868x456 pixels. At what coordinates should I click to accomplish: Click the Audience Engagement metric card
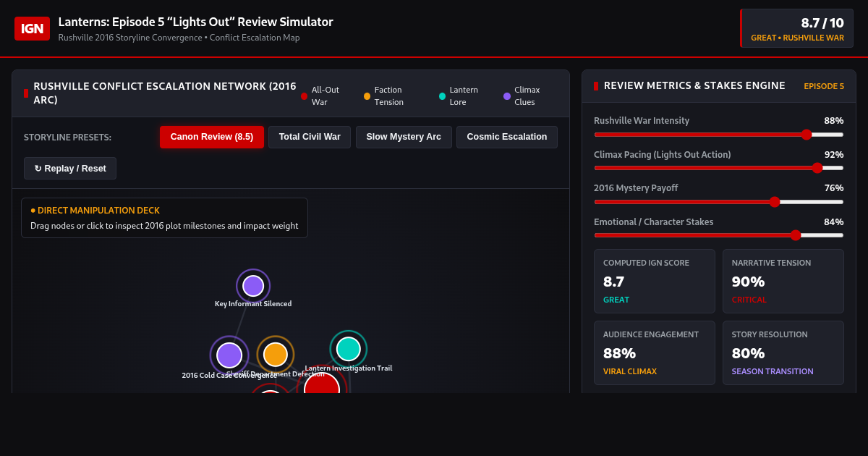655,352
